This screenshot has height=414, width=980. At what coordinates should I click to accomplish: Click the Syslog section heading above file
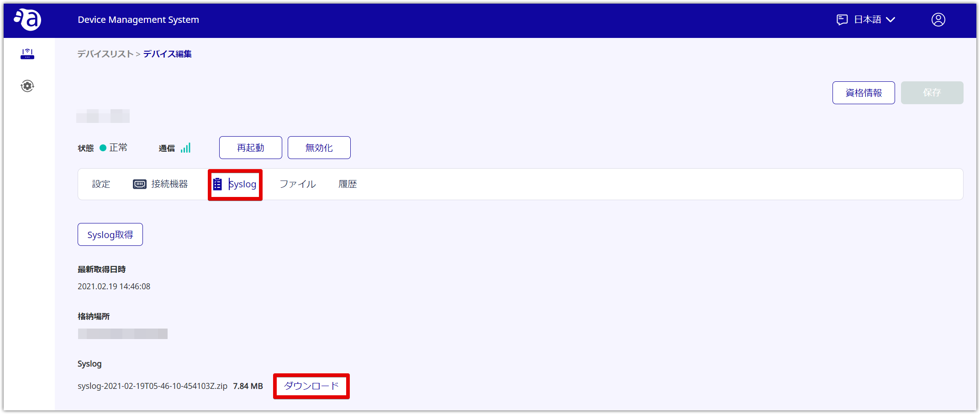[90, 364]
